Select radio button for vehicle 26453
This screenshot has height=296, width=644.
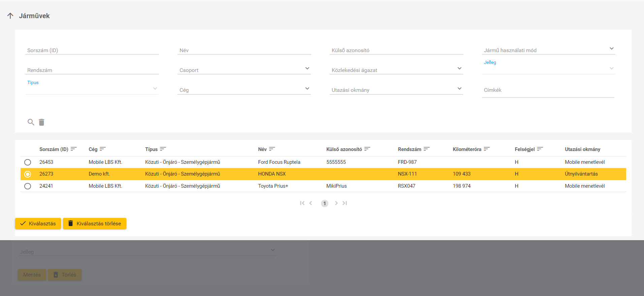[28, 162]
